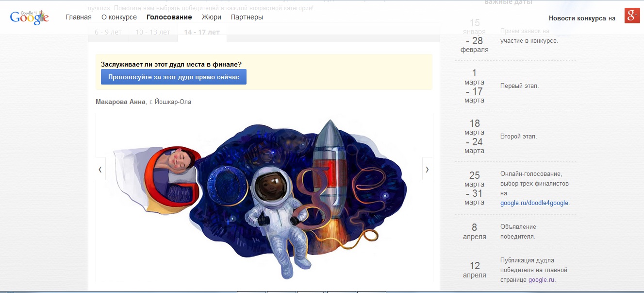Viewport: 644px width, 293px height.
Task: Select the 14 - 17 лет tab
Action: (x=202, y=33)
